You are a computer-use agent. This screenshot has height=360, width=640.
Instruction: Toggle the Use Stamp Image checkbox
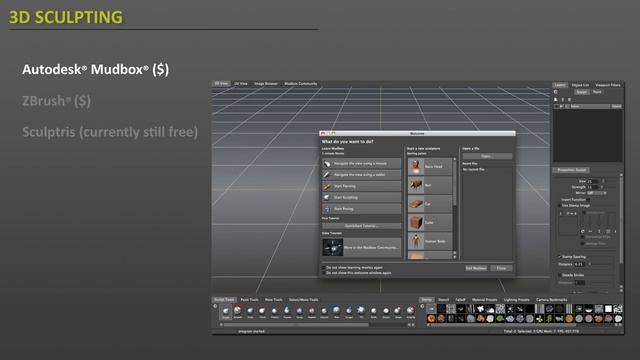point(560,205)
